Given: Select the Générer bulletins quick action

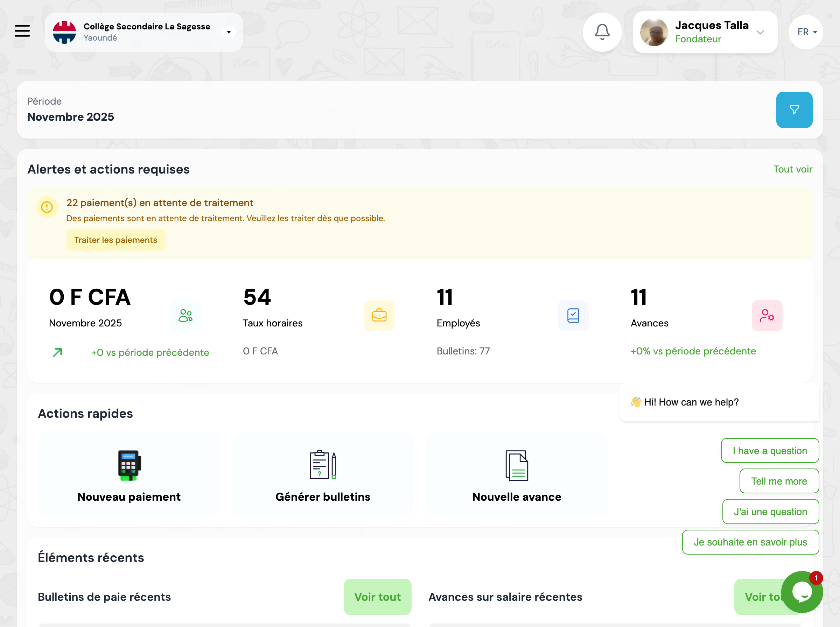Looking at the screenshot, I should (x=323, y=475).
